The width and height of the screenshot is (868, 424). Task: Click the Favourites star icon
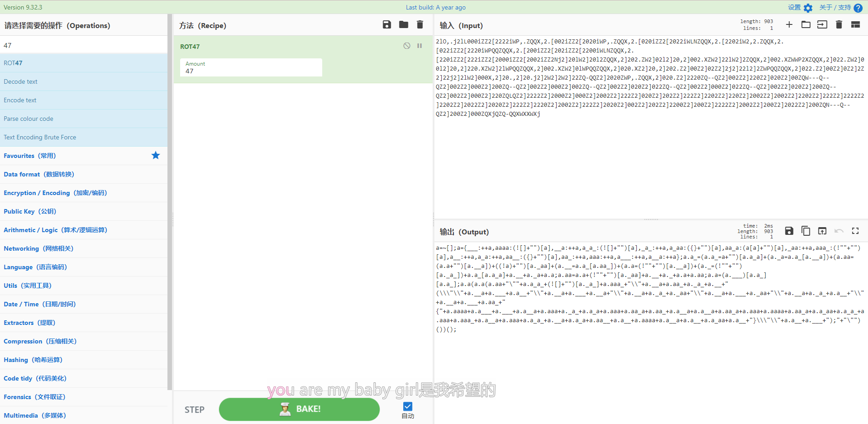pyautogui.click(x=156, y=155)
